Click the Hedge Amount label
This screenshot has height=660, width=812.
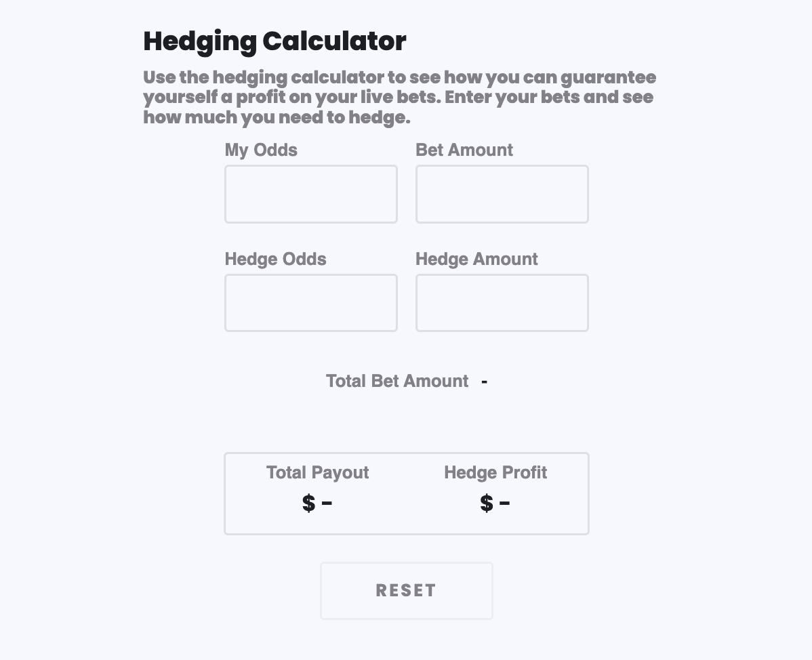point(476,259)
